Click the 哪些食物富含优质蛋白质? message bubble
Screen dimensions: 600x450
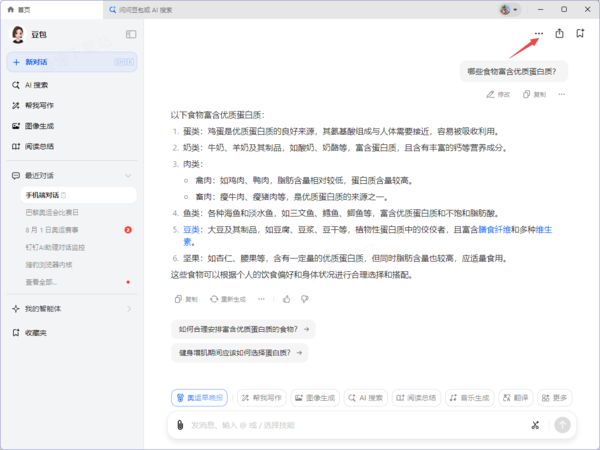click(x=514, y=71)
